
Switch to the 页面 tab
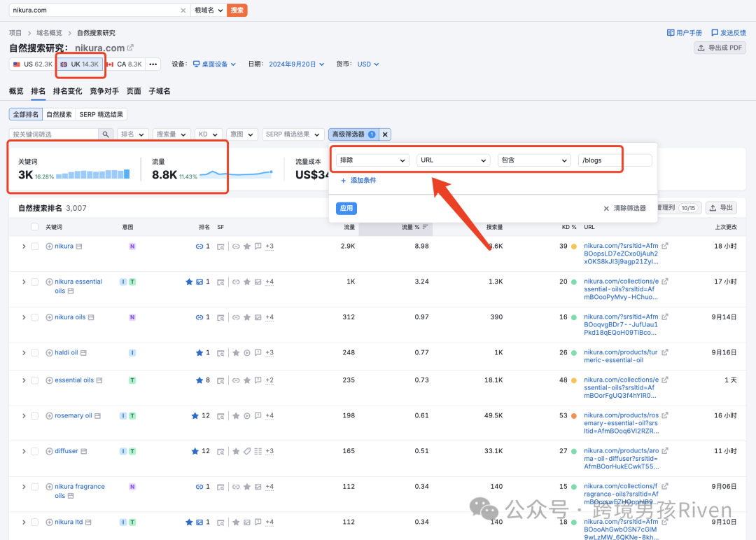tap(134, 91)
